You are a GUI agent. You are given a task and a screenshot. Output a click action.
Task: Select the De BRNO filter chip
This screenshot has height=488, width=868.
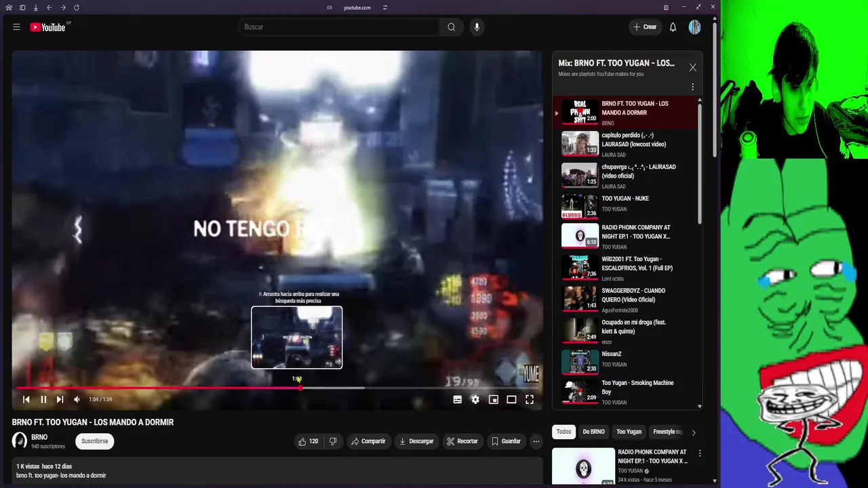point(593,432)
